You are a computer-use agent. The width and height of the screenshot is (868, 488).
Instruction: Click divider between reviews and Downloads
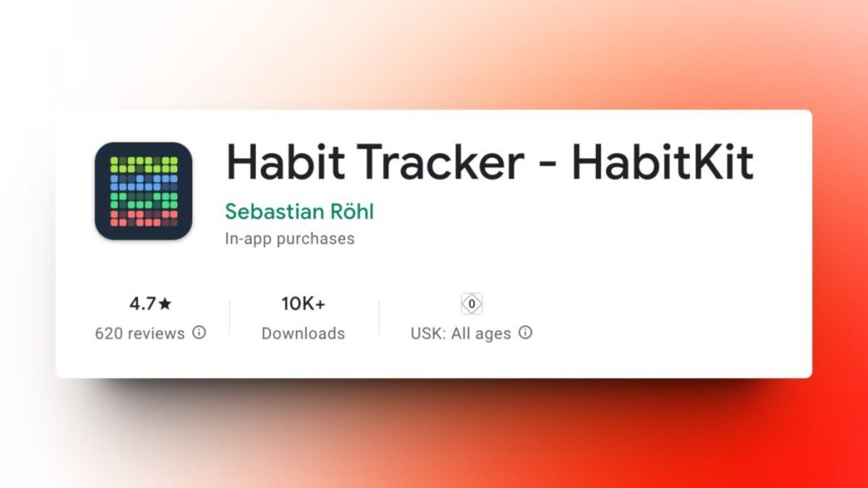coord(230,318)
